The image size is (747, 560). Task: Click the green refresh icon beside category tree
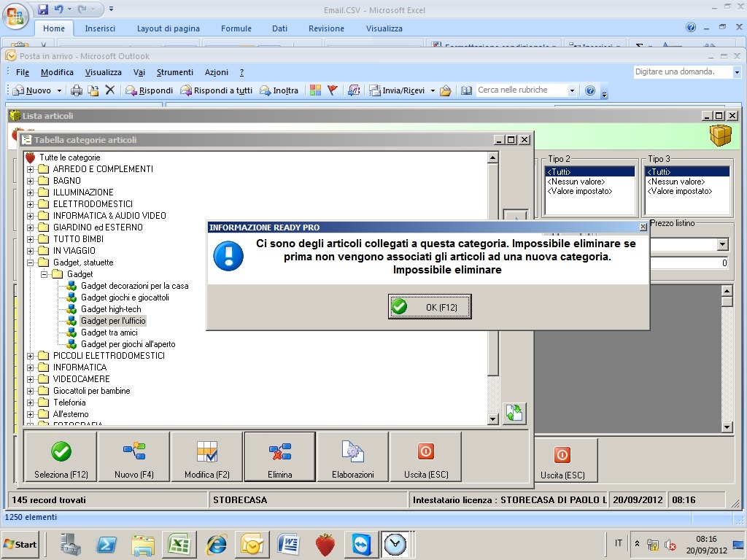[x=514, y=413]
